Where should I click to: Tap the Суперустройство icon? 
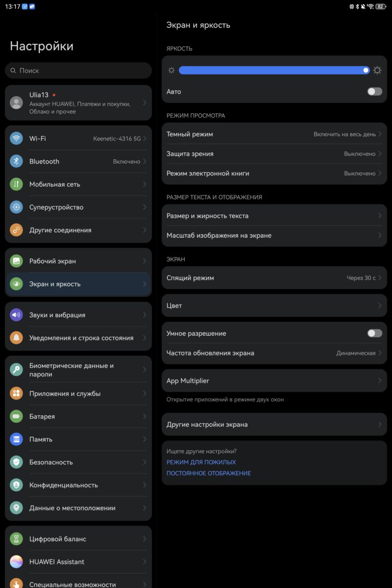click(x=16, y=207)
